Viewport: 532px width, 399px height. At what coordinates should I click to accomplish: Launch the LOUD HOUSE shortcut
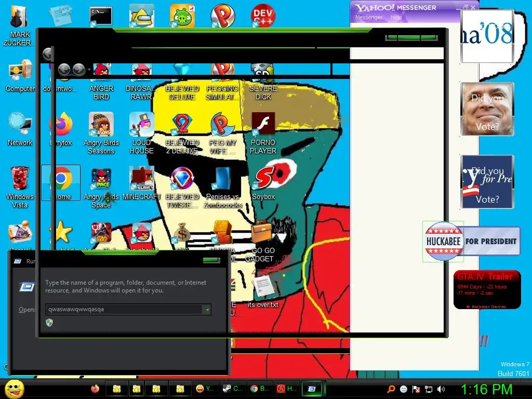click(x=141, y=134)
